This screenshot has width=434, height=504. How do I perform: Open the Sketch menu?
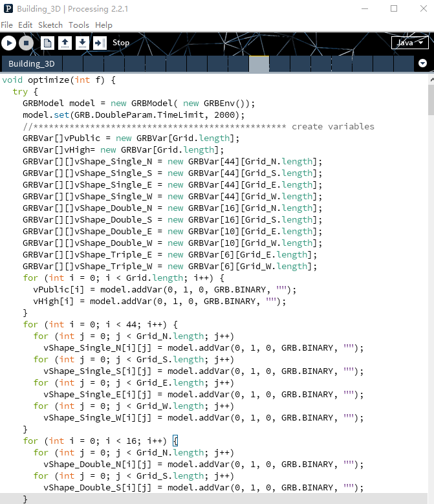pyautogui.click(x=50, y=25)
